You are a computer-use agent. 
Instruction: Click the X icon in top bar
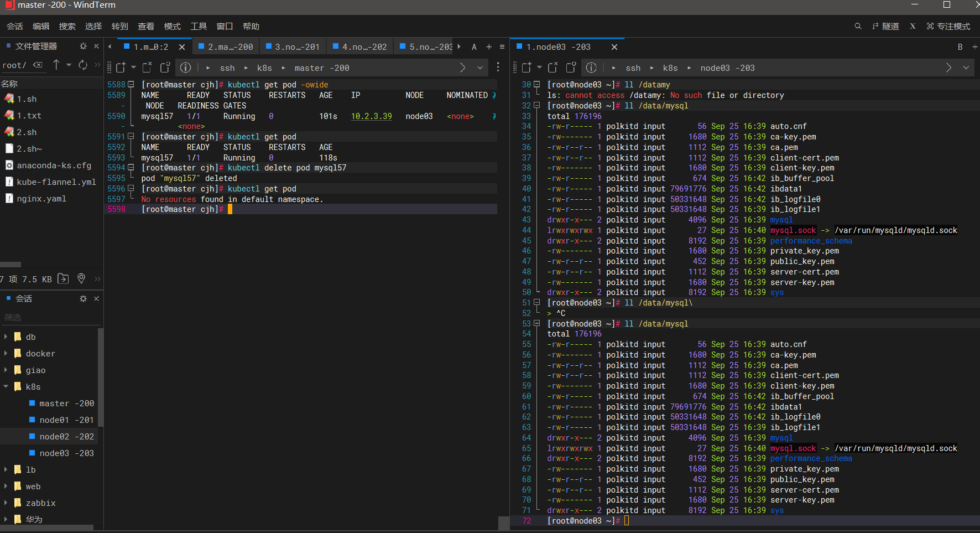click(913, 26)
